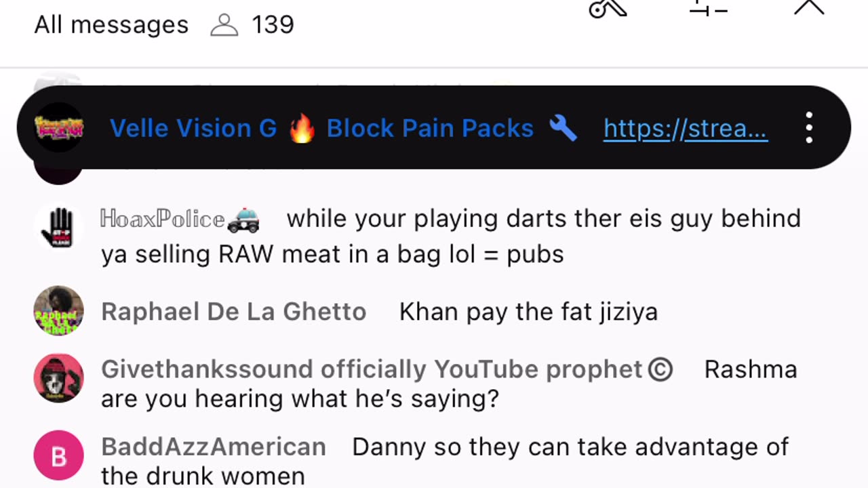This screenshot has width=868, height=488.
Task: Select the Raphael De La Ghetto username
Action: click(x=234, y=312)
